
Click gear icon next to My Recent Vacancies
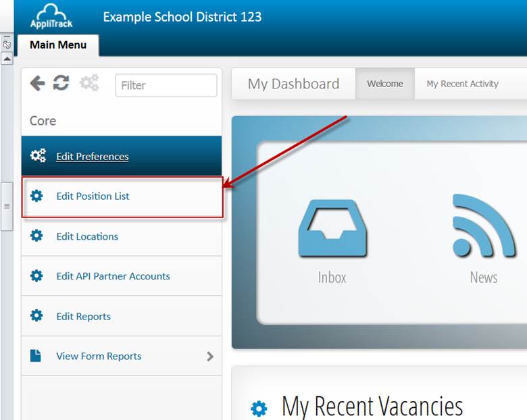tap(259, 409)
